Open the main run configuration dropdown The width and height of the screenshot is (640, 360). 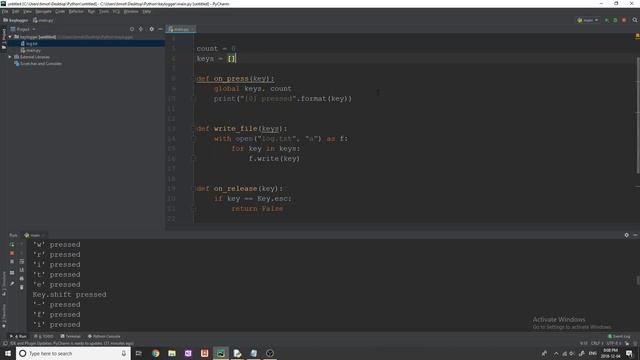click(588, 20)
